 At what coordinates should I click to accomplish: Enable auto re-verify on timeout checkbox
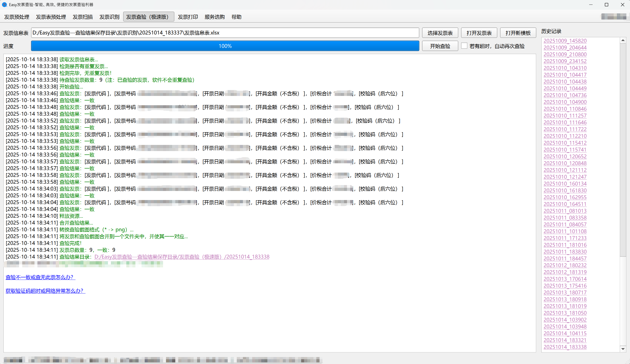point(464,46)
